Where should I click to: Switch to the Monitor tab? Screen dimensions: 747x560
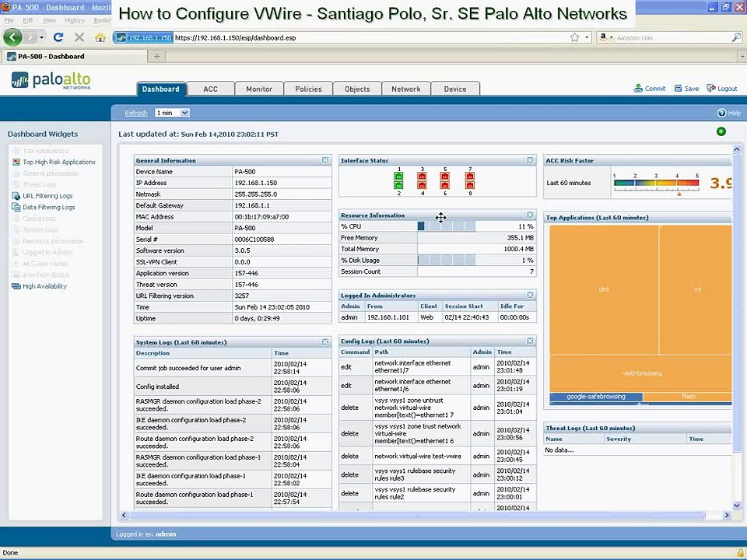pos(259,89)
